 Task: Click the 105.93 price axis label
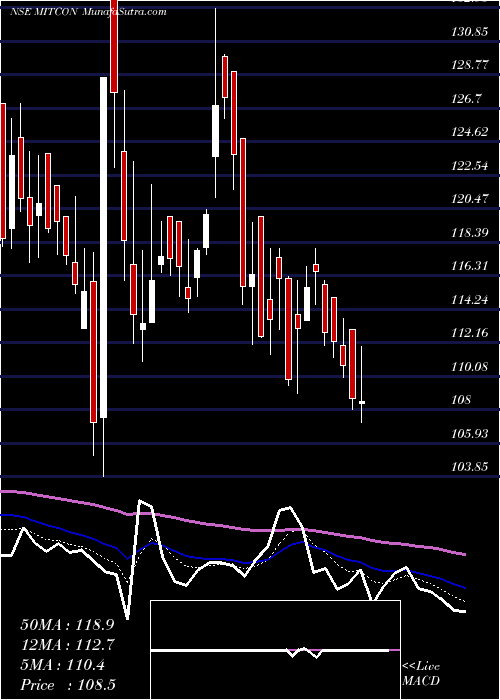click(x=469, y=434)
